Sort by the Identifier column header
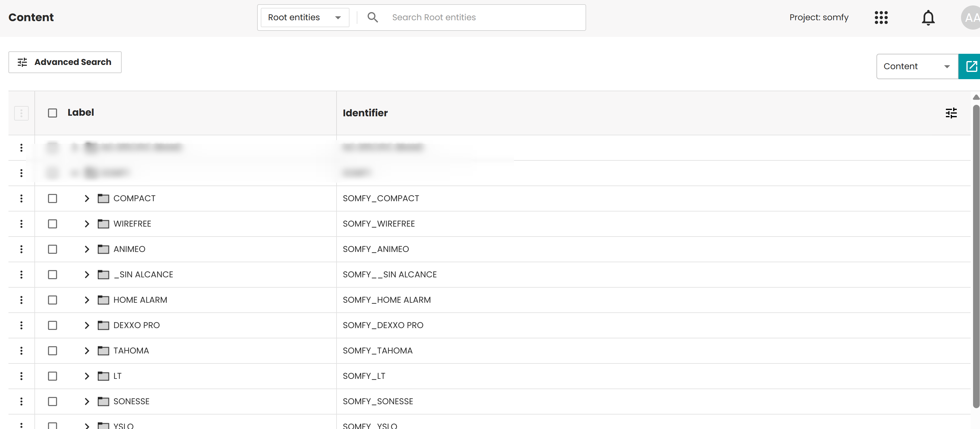This screenshot has height=429, width=980. [365, 113]
